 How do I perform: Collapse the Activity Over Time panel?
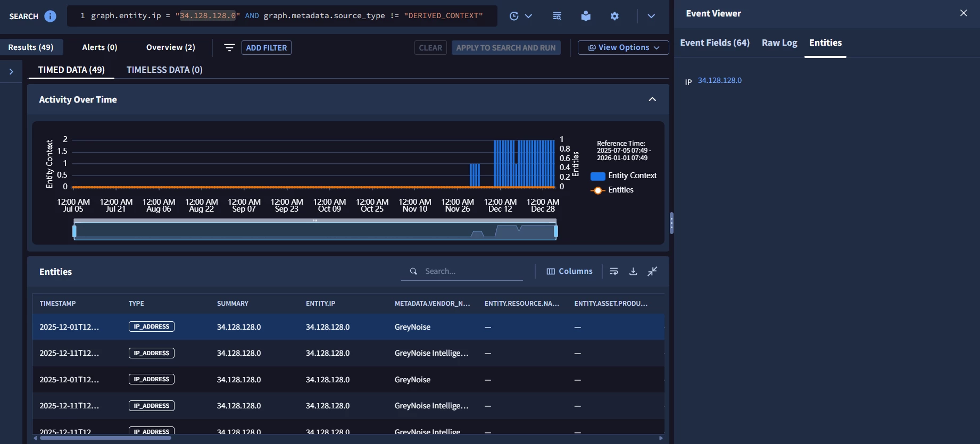(x=652, y=99)
